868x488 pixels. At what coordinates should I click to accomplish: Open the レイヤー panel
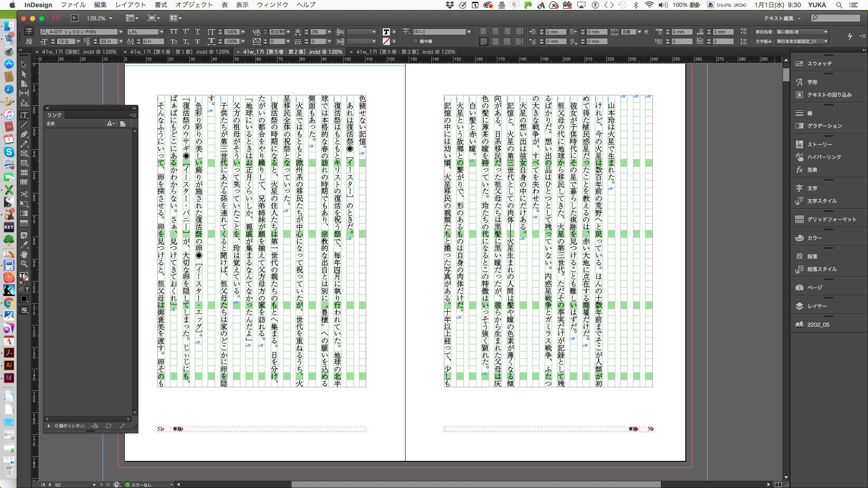[x=817, y=306]
